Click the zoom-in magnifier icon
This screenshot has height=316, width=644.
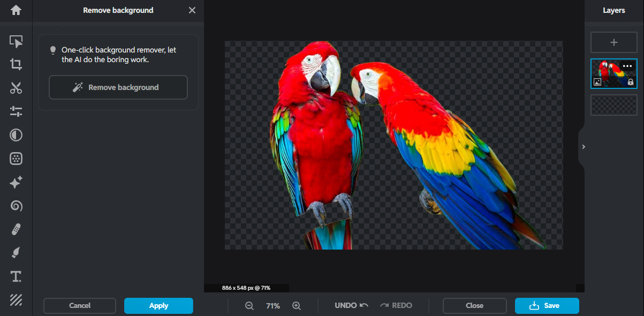[296, 305]
